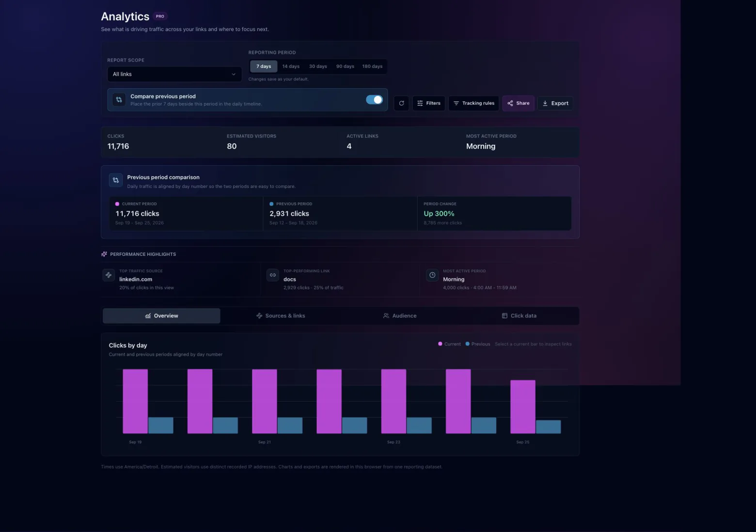Screen dimensions: 756x532
Task: Click the Tracking rules funnel icon
Action: coord(456,103)
